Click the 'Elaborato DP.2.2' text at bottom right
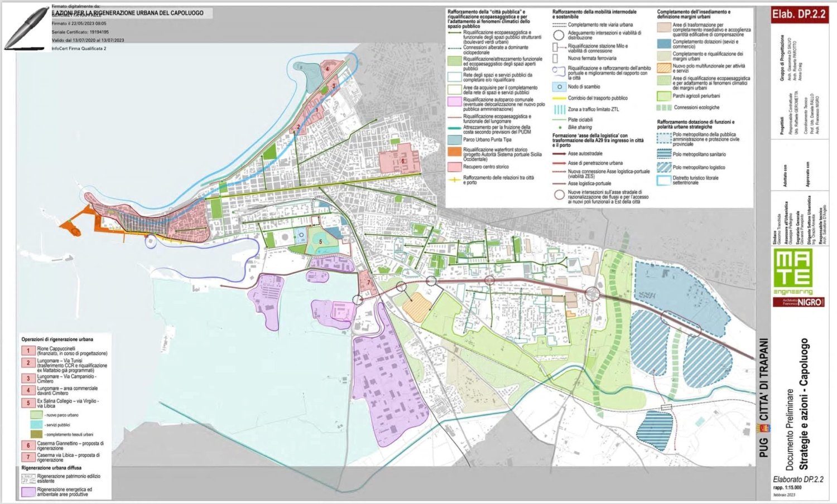The image size is (837, 504). [x=798, y=479]
